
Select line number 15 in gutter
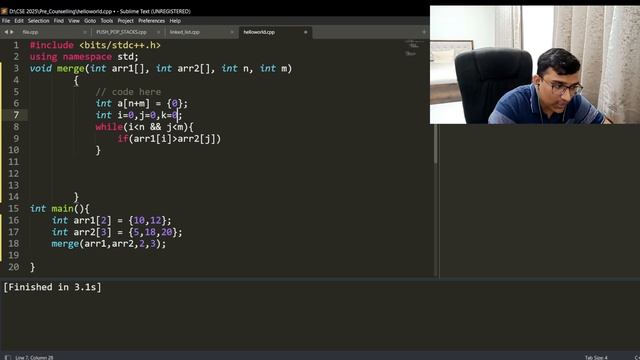click(x=13, y=209)
